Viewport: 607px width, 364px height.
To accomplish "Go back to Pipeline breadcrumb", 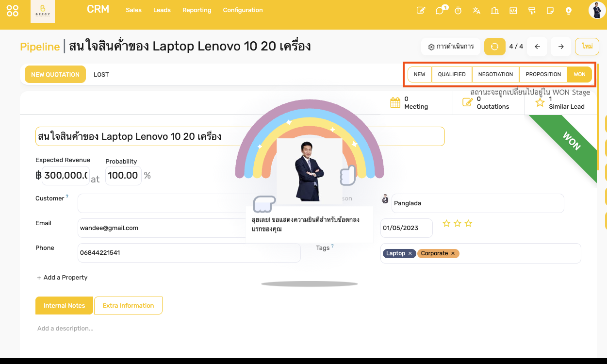I will (40, 47).
